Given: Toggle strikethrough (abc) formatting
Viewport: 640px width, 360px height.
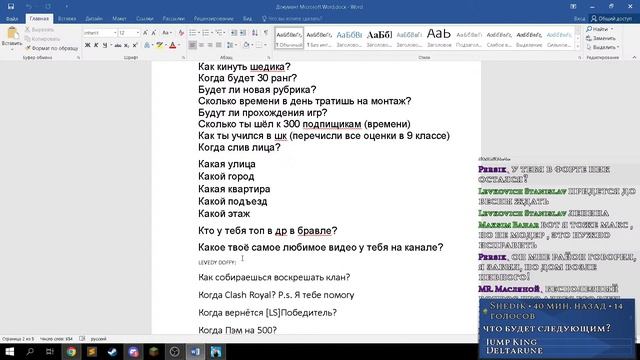Looking at the screenshot, I should click(x=118, y=45).
